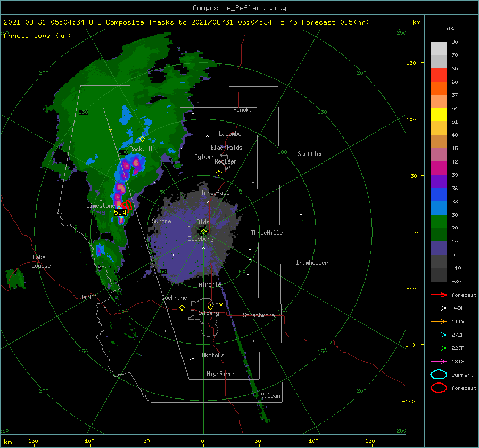The image size is (479, 448).
Task: Click the white plus marker west of Drumheller
Action: pyautogui.click(x=301, y=214)
